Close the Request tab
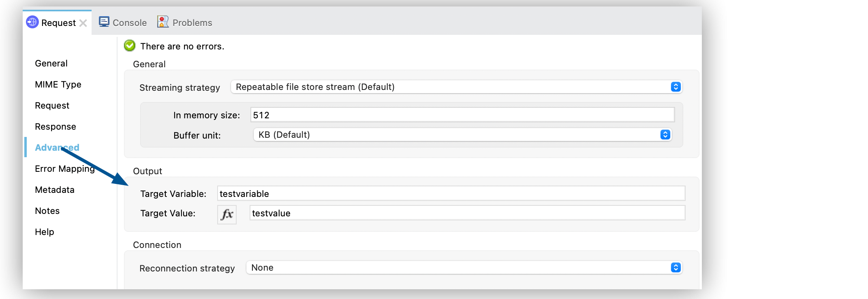 [x=83, y=23]
